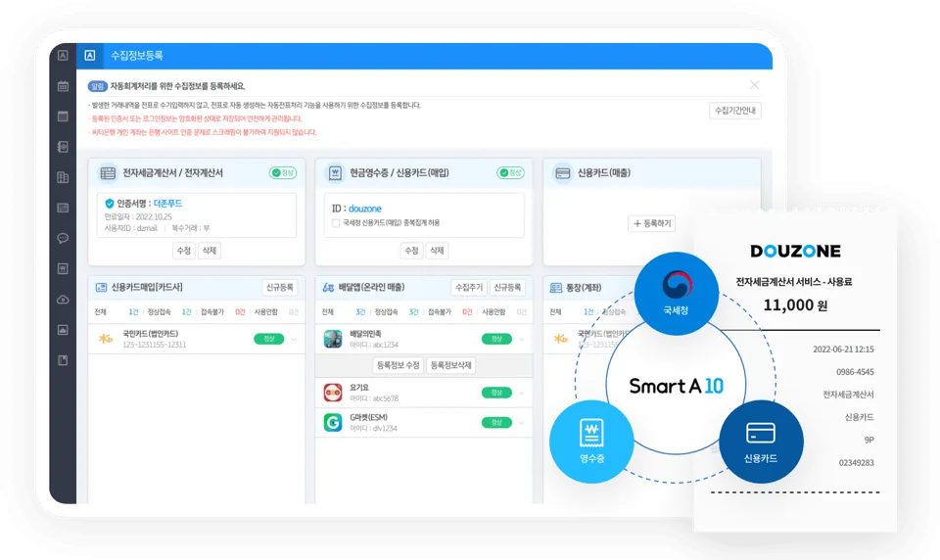Open the 수집기간안내 button
940x560 pixels.
[735, 111]
